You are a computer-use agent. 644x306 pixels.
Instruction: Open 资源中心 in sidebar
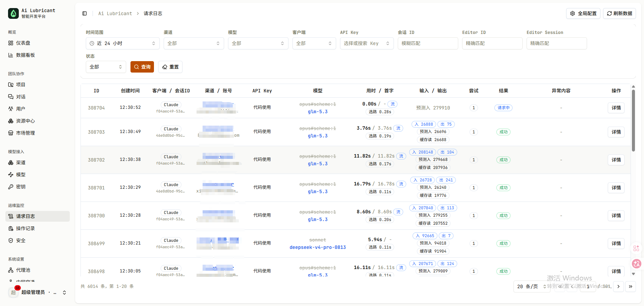(x=38, y=121)
